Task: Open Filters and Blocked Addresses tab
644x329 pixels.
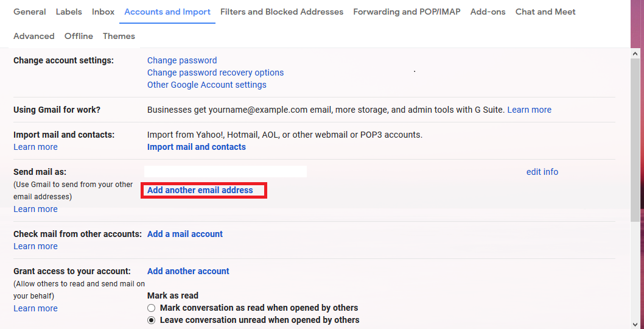Action: coord(282,12)
